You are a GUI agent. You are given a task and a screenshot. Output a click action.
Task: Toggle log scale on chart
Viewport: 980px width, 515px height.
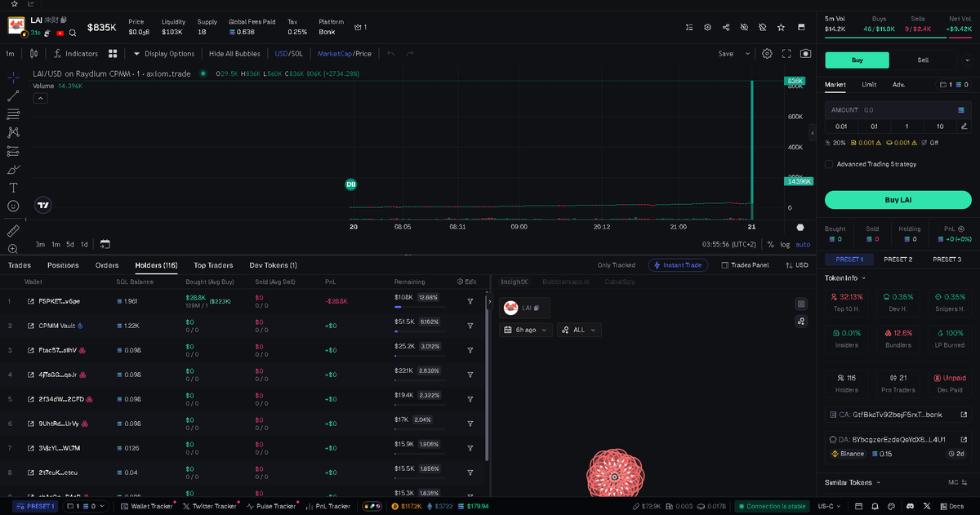(x=785, y=244)
